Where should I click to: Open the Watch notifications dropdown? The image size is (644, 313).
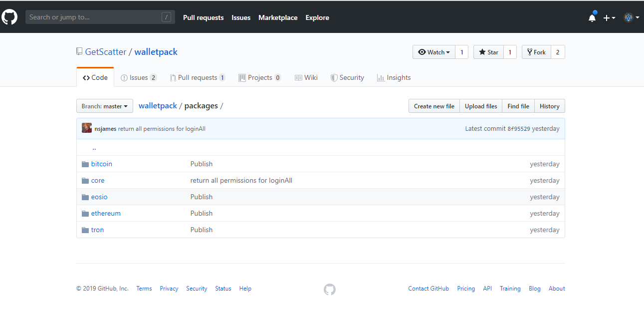coord(434,52)
